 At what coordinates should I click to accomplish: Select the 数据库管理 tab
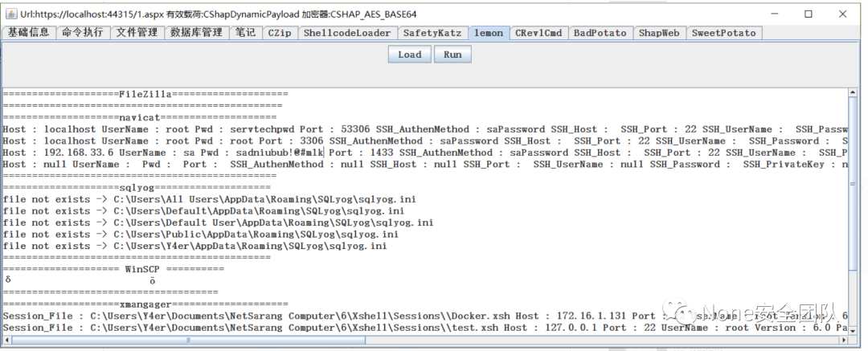point(197,33)
